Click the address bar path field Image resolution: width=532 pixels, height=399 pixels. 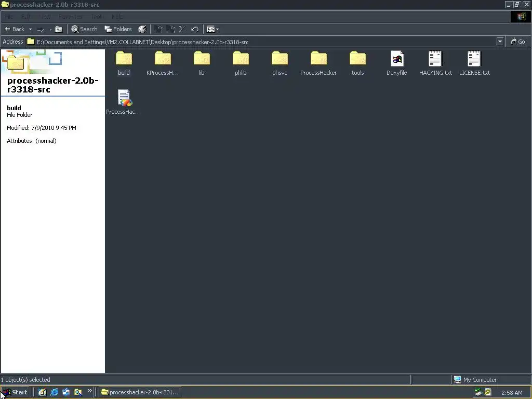(x=261, y=42)
